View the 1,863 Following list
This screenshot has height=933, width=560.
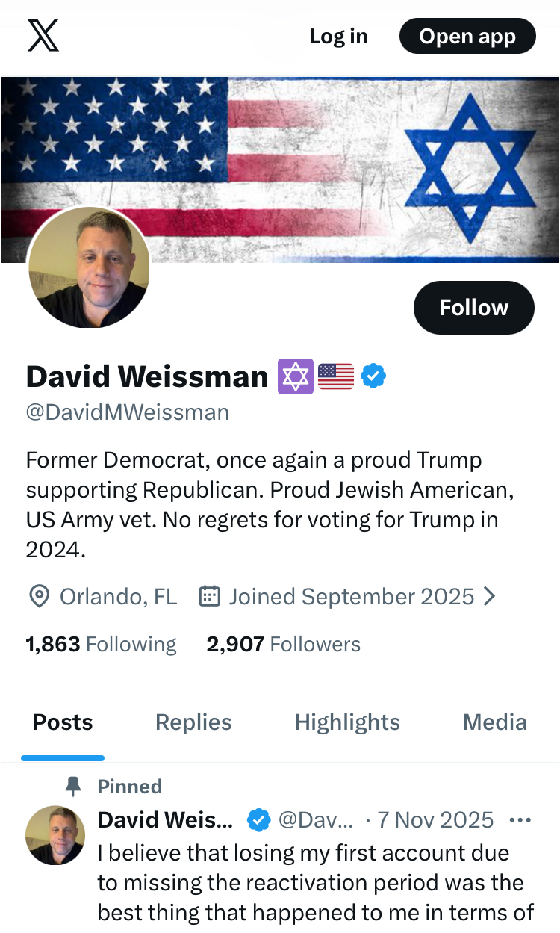point(101,644)
